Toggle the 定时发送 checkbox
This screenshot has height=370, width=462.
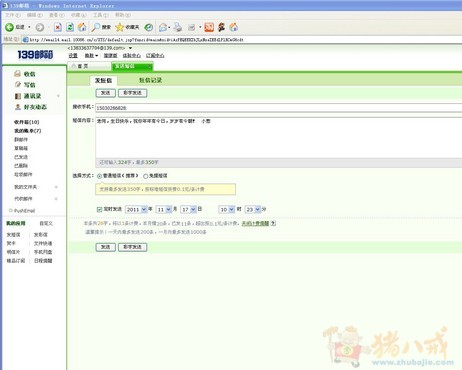[99, 209]
